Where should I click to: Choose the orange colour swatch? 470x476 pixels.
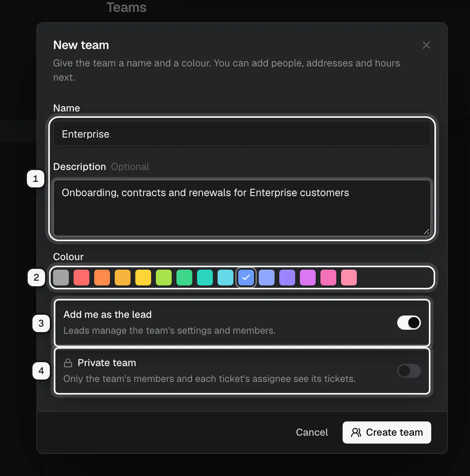(x=102, y=278)
